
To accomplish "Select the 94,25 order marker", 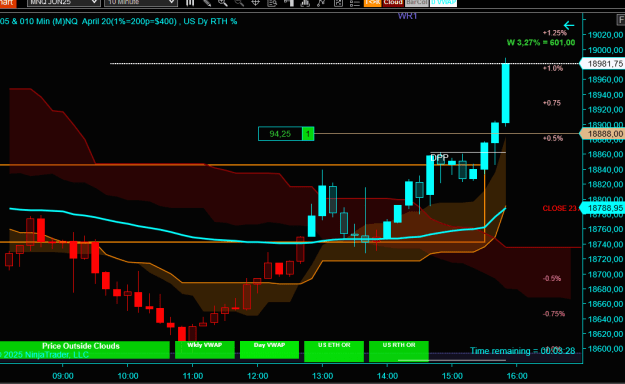I will coord(280,134).
